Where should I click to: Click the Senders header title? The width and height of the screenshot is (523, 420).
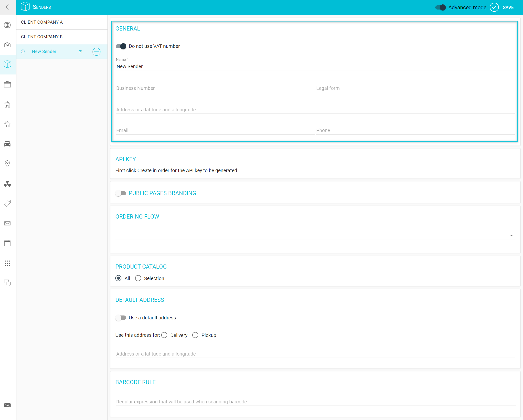coord(42,7)
